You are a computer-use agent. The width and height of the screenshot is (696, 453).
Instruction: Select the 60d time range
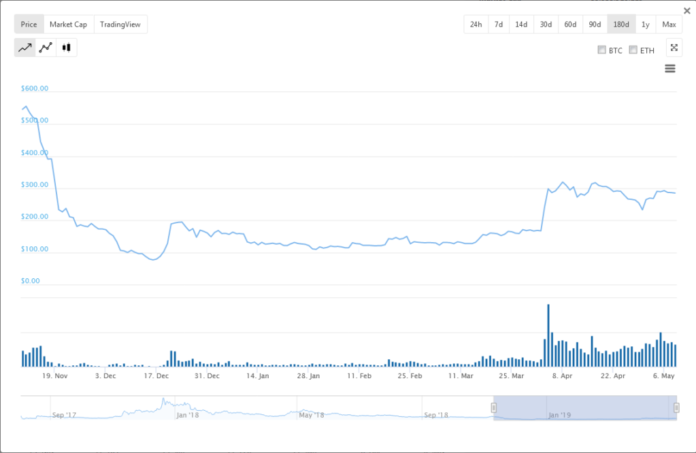coord(570,24)
